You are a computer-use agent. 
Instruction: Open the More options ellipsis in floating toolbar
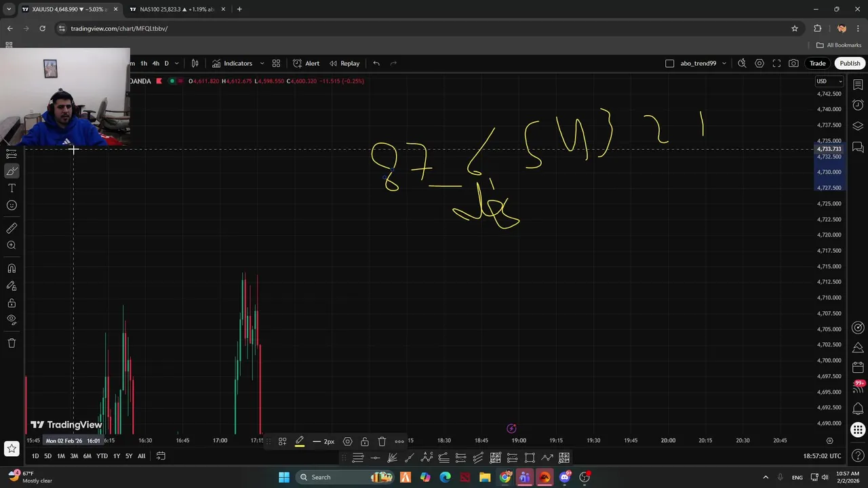click(399, 441)
